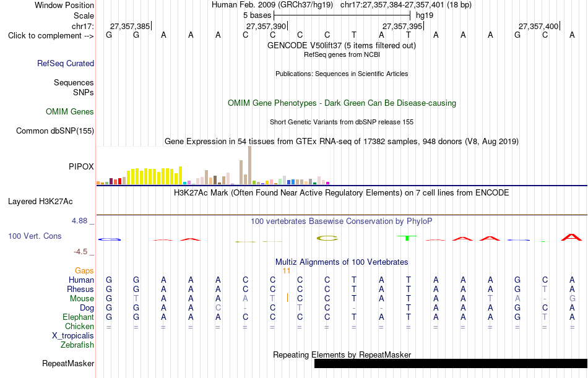Image resolution: width=588 pixels, height=378 pixels.
Task: Click the tallest tan GTEx expression bar
Action: click(250, 165)
